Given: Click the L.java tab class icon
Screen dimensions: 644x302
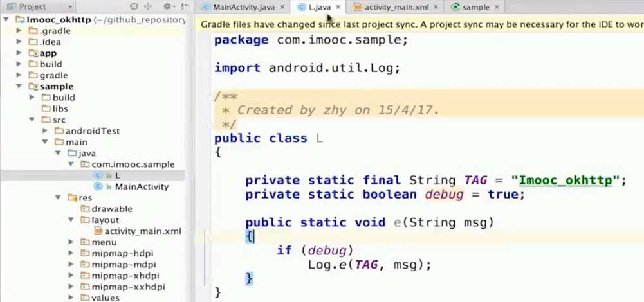Looking at the screenshot, I should pyautogui.click(x=302, y=7).
